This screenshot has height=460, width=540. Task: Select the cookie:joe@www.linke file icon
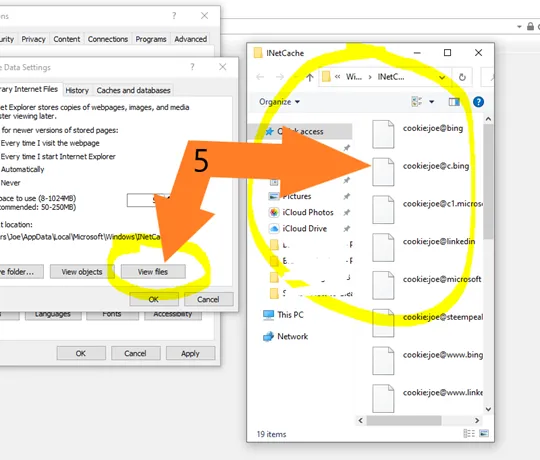[x=383, y=399]
